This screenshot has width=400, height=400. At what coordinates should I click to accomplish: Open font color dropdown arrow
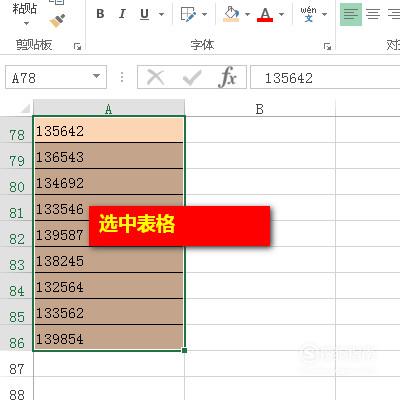point(281,14)
